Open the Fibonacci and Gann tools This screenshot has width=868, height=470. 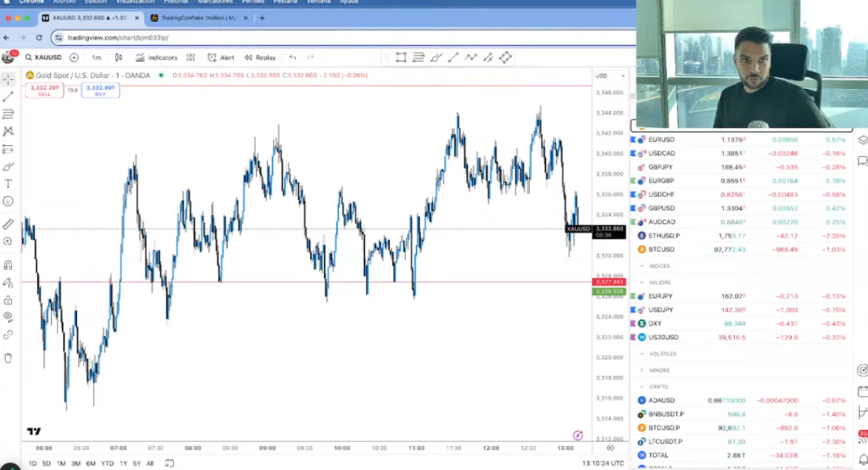(x=8, y=115)
